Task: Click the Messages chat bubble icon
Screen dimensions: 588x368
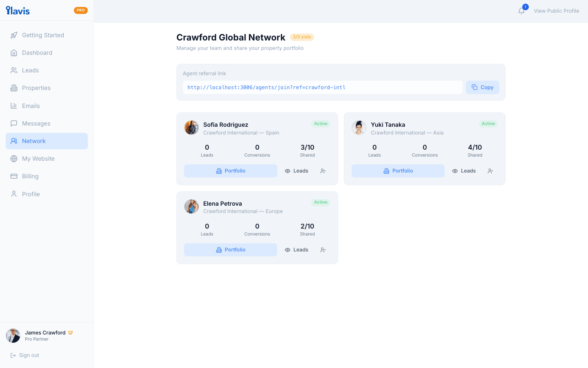Action: point(14,123)
